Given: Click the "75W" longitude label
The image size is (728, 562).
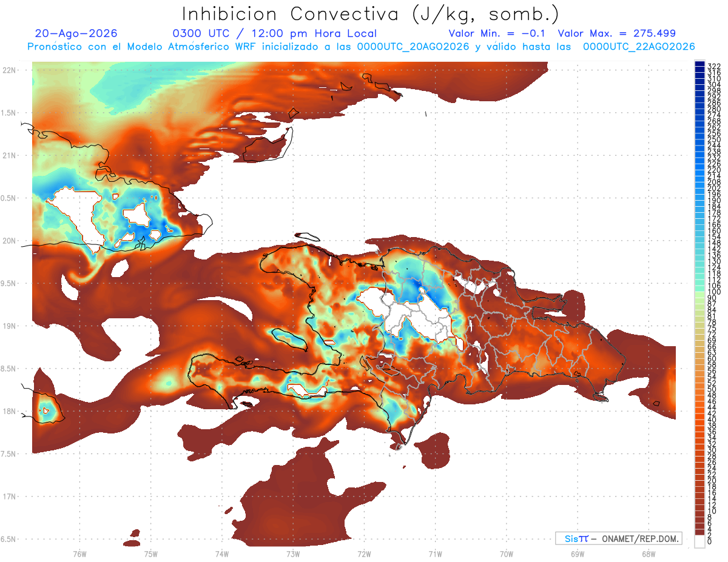Looking at the screenshot, I should point(150,554).
